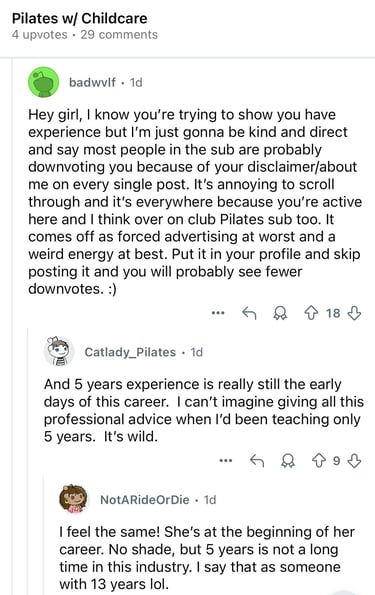Click Catlady_Pilates' avatar image

(x=58, y=351)
